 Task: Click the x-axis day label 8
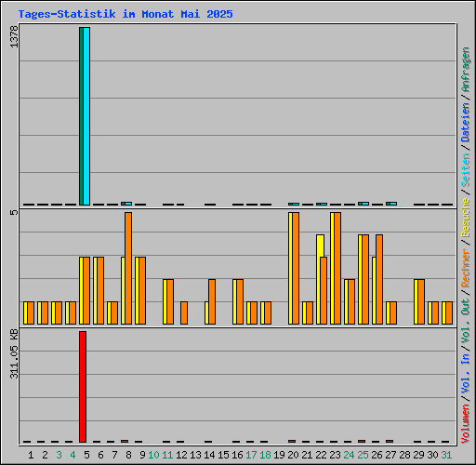128,455
